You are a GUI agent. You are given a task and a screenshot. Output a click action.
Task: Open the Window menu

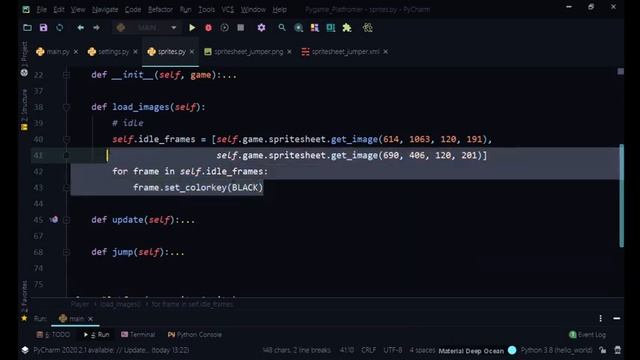(253, 9)
